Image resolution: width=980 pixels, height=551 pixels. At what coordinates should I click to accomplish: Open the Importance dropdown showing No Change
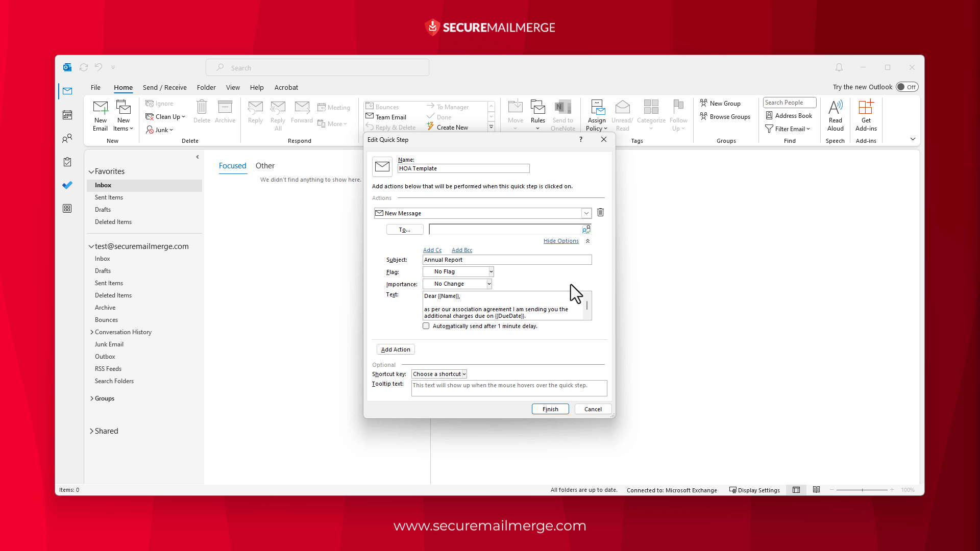(x=457, y=284)
